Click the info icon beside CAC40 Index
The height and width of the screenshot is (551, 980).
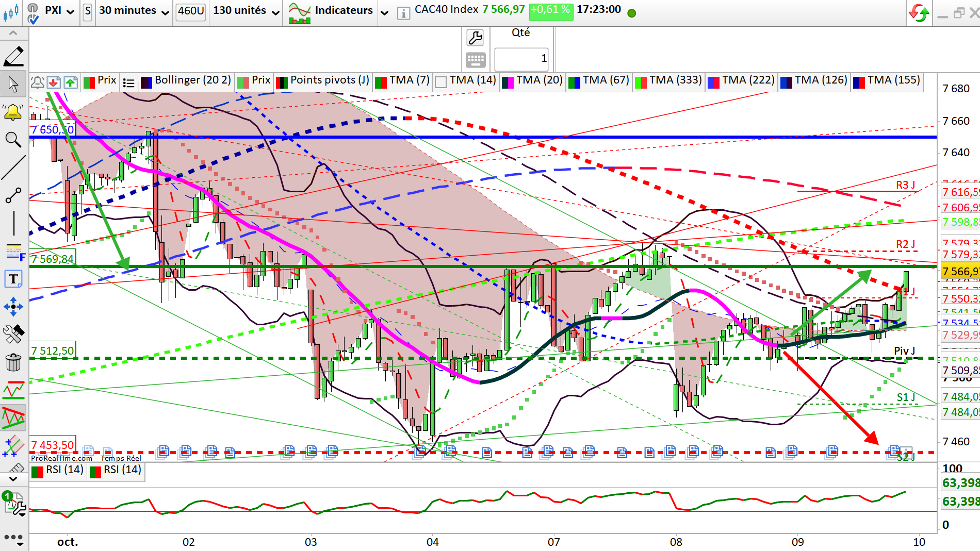point(404,13)
